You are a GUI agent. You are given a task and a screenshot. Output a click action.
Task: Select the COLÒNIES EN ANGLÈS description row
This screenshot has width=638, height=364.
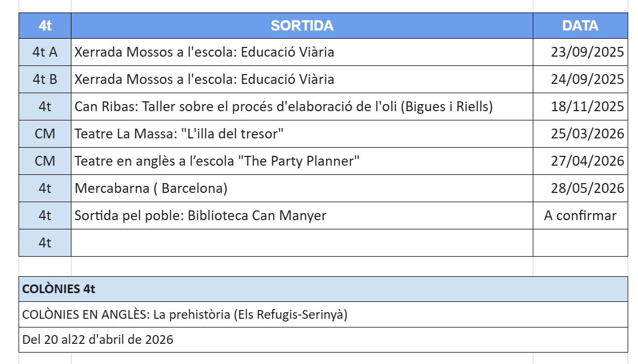point(323,314)
